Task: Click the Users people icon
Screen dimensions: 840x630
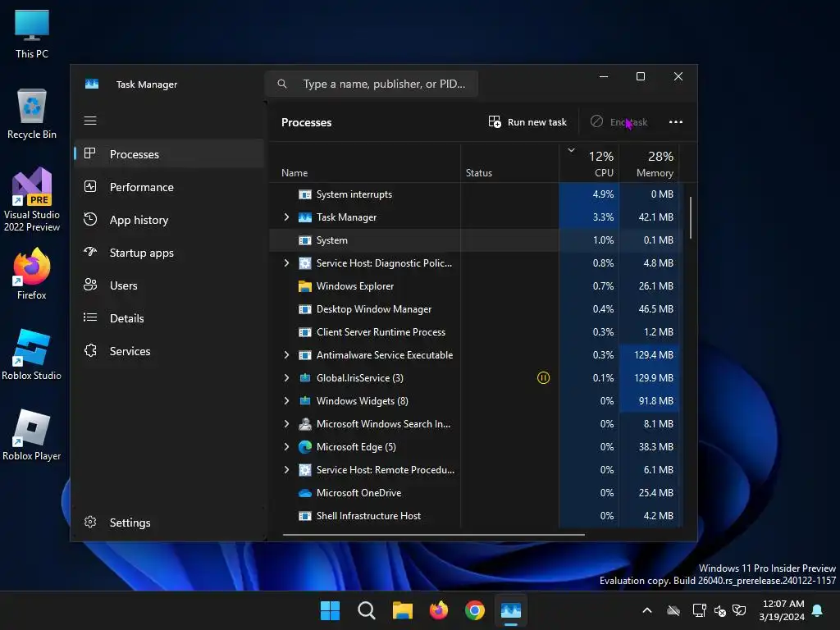Action: point(90,285)
